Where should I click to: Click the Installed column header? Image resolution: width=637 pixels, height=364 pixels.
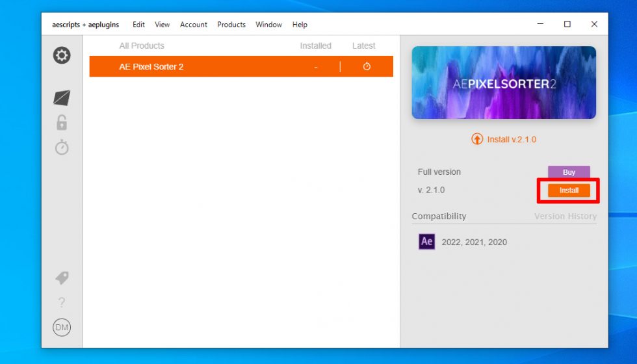tap(316, 46)
